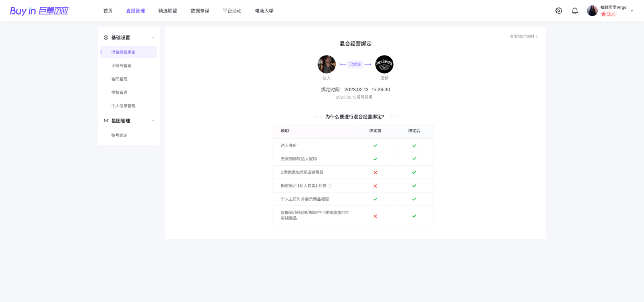Screen dimensions: 644x302
Task: Click the 绑定前 red cross for 橱窗展示 row
Action: (x=375, y=186)
